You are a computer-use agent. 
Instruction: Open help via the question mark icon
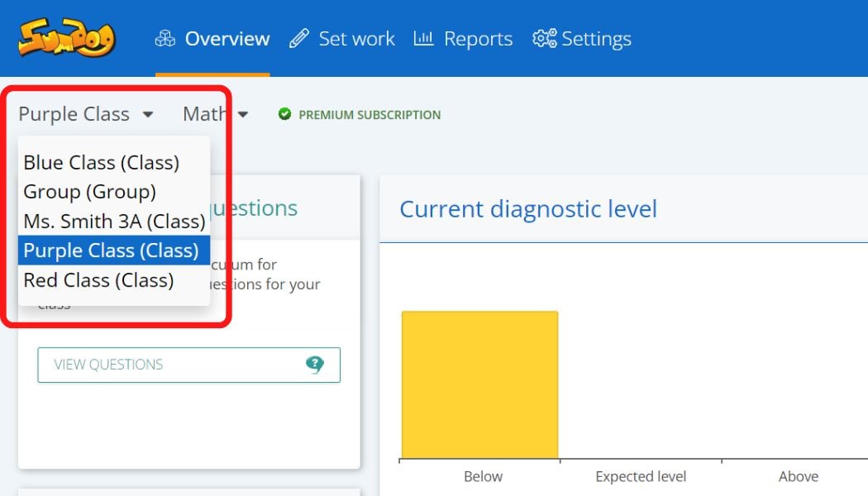tap(317, 365)
